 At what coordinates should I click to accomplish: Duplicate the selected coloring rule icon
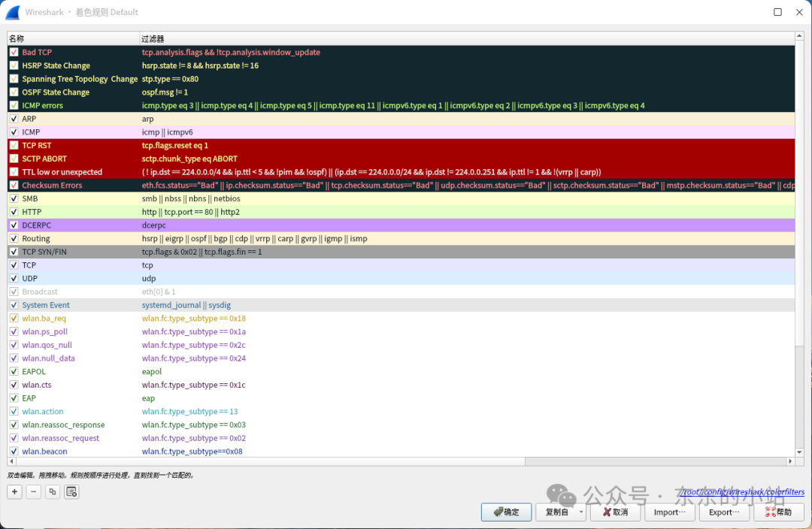[53, 491]
